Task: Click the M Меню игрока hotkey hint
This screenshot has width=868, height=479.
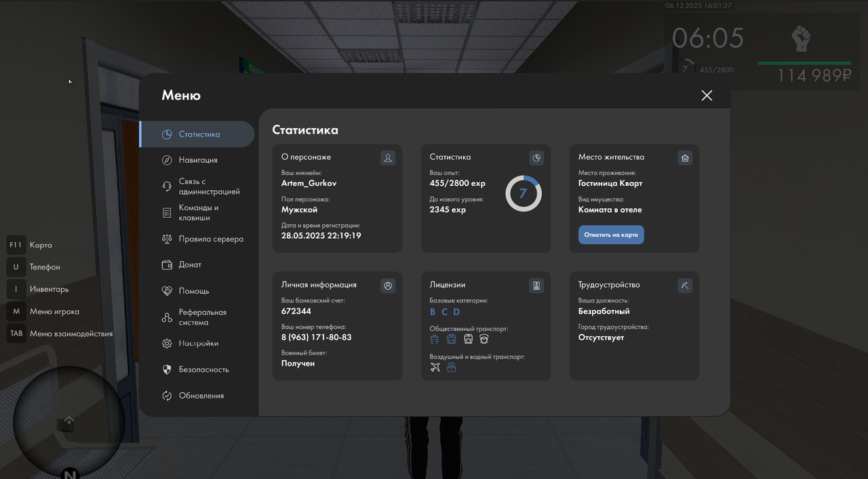Action: 43,311
